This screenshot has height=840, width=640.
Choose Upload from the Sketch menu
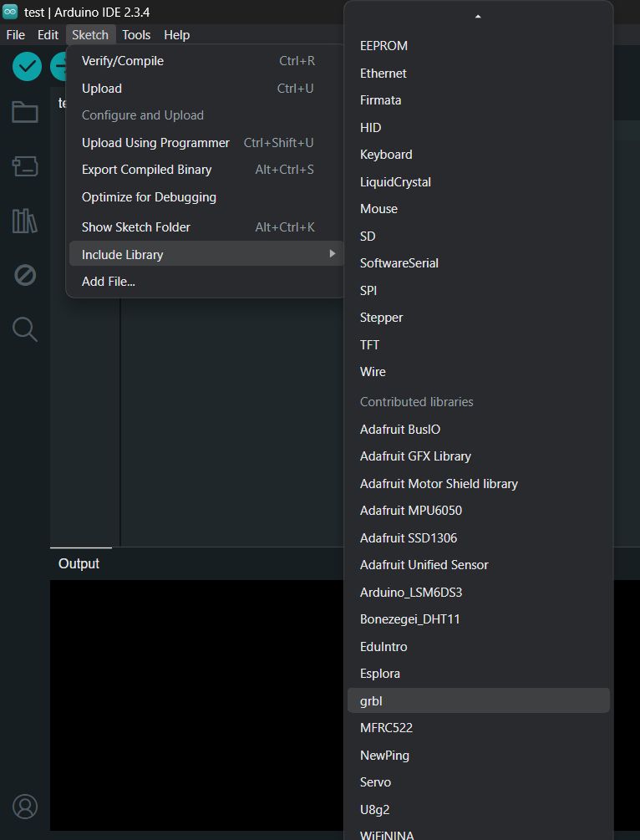(206, 89)
